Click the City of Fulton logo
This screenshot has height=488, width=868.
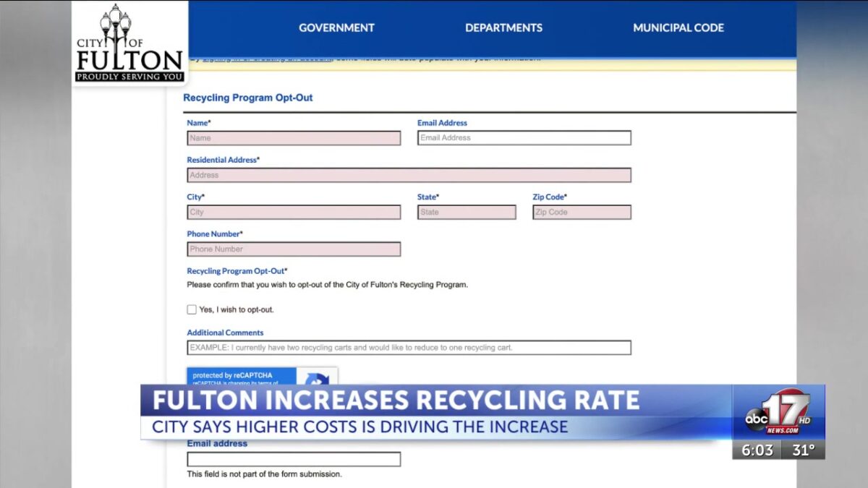tap(129, 42)
